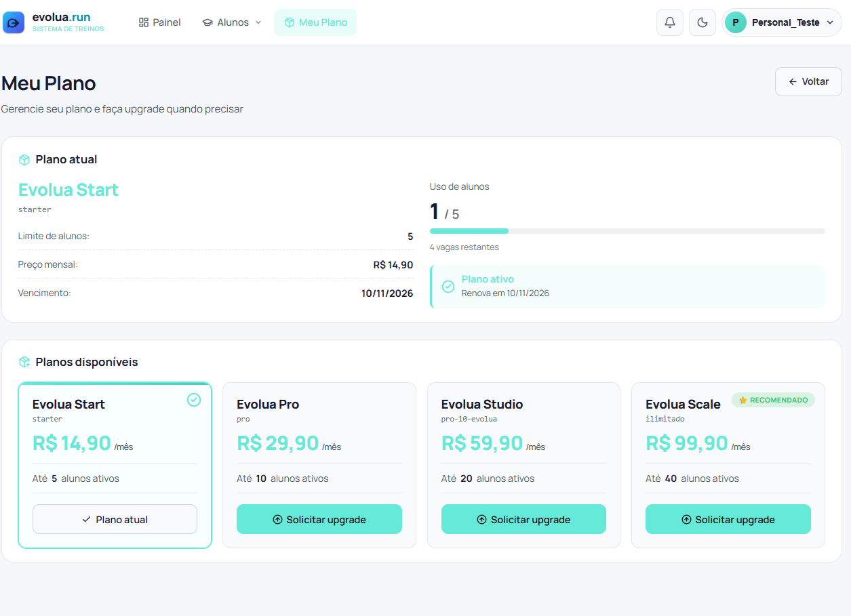This screenshot has width=851, height=616.
Task: Click the student usage progress bar
Action: tap(627, 231)
